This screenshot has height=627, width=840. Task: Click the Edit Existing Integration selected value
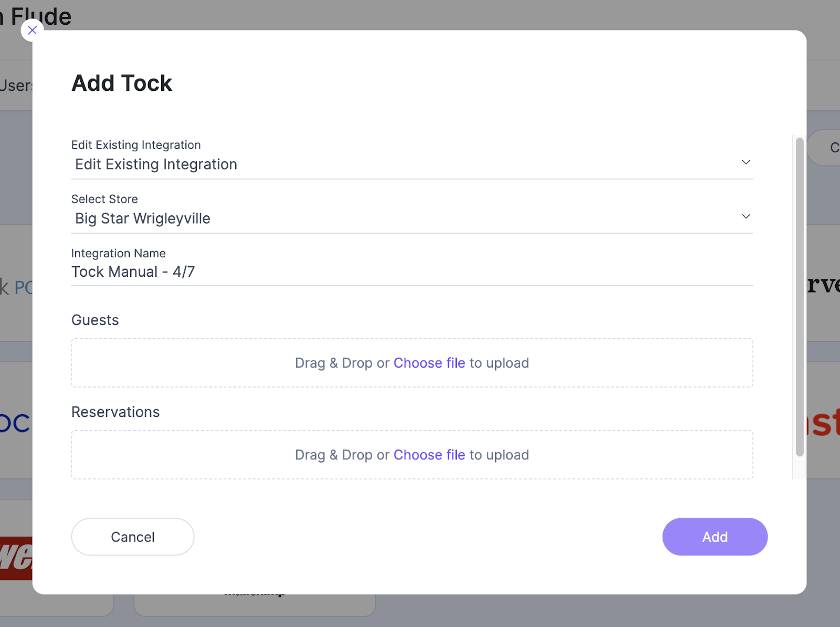tap(156, 164)
